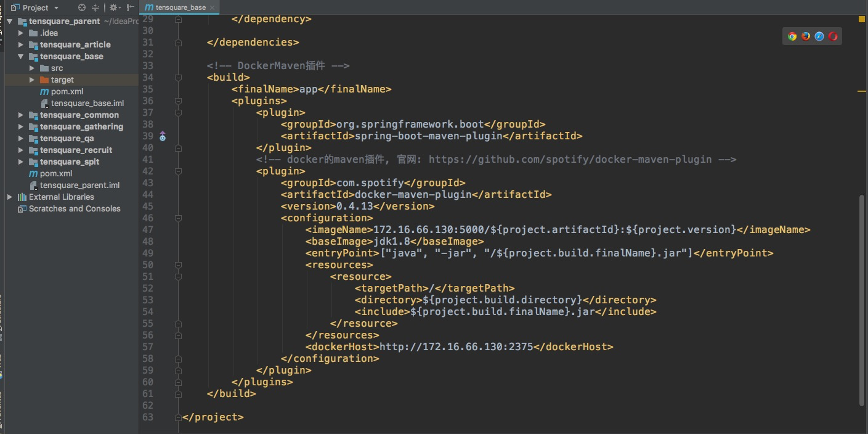Click the editor vertical scrollbar thumb
The width and height of the screenshot is (868, 434).
click(862, 301)
